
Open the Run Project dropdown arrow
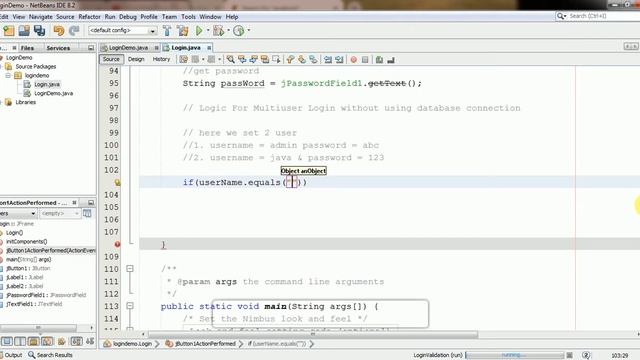click(x=208, y=31)
